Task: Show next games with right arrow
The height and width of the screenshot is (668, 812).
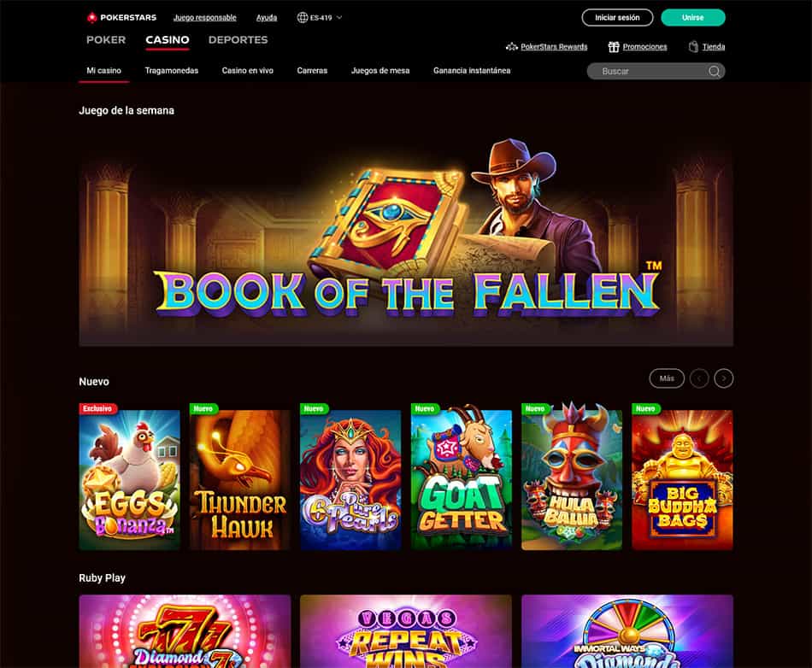Action: [x=723, y=378]
